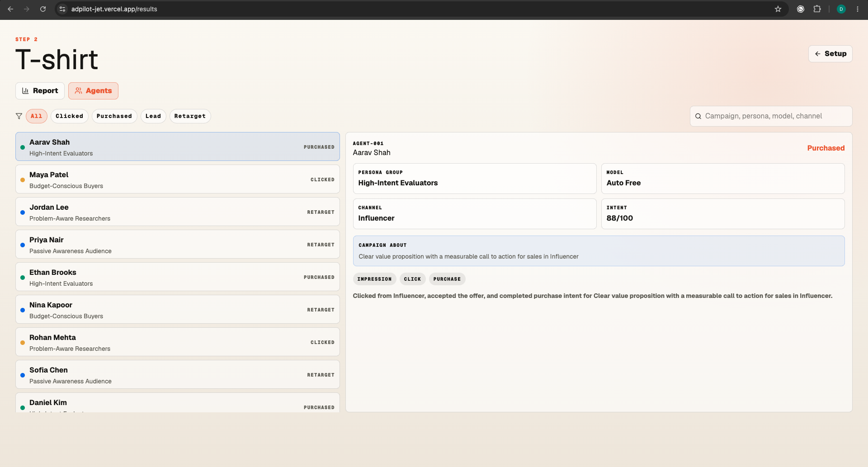Screen dimensions: 868x467
Task: Select agent Aarav Shah
Action: click(x=178, y=146)
